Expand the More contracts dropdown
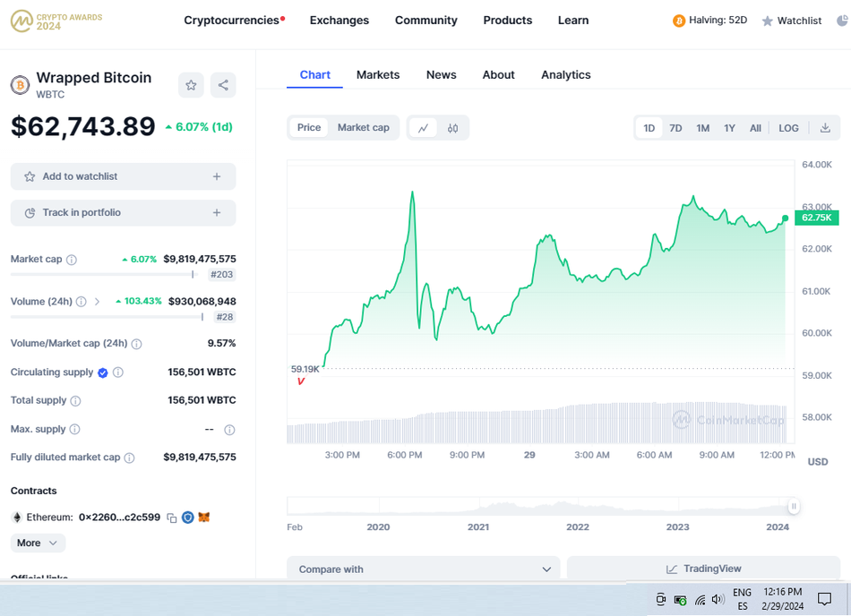The height and width of the screenshot is (616, 851). [38, 543]
